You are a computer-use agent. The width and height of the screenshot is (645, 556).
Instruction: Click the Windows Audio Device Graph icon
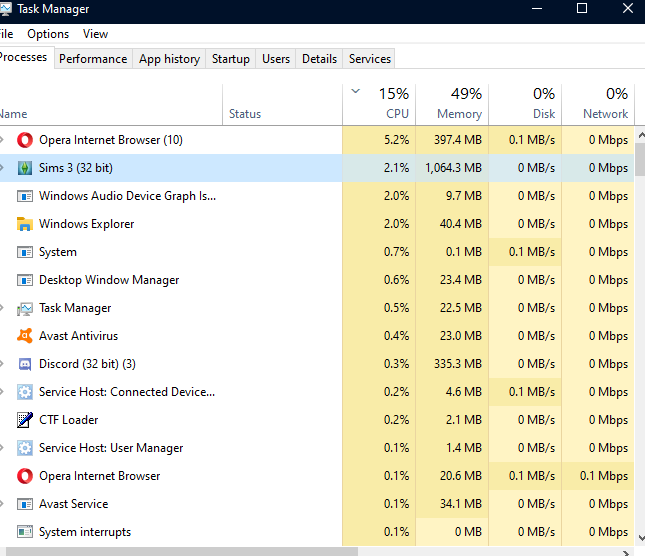(x=25, y=196)
